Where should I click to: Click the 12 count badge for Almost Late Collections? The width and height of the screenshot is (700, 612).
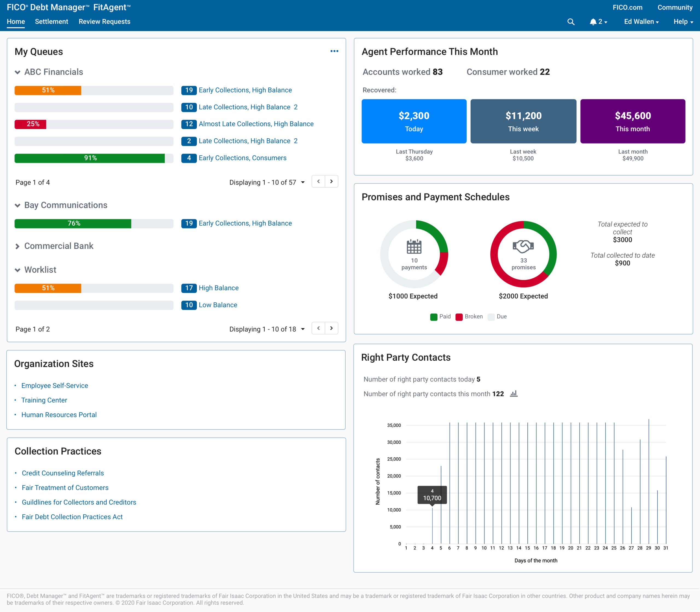189,124
